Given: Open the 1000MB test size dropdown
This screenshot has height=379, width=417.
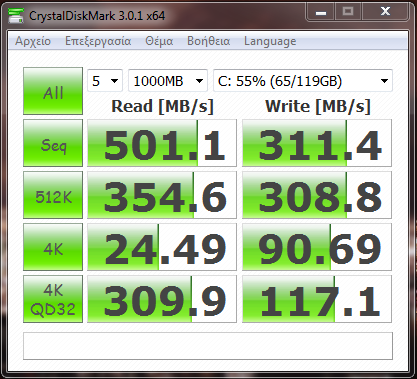Looking at the screenshot, I should coord(168,81).
